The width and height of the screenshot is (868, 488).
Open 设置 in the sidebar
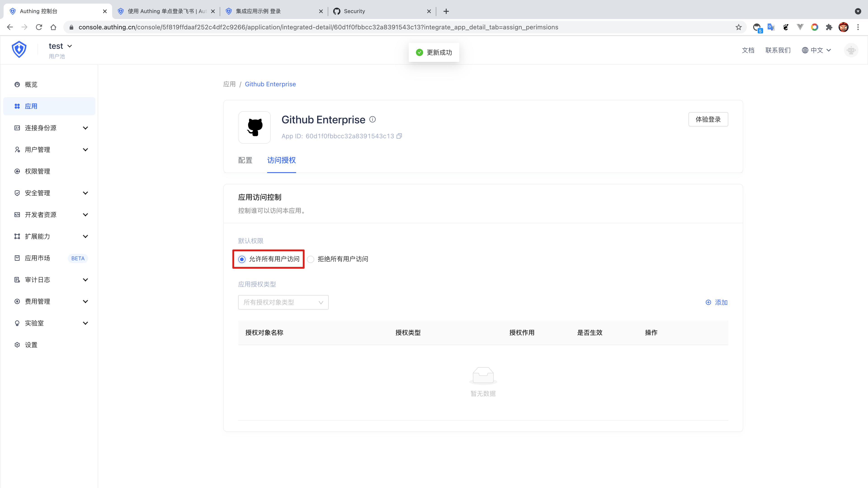point(49,345)
